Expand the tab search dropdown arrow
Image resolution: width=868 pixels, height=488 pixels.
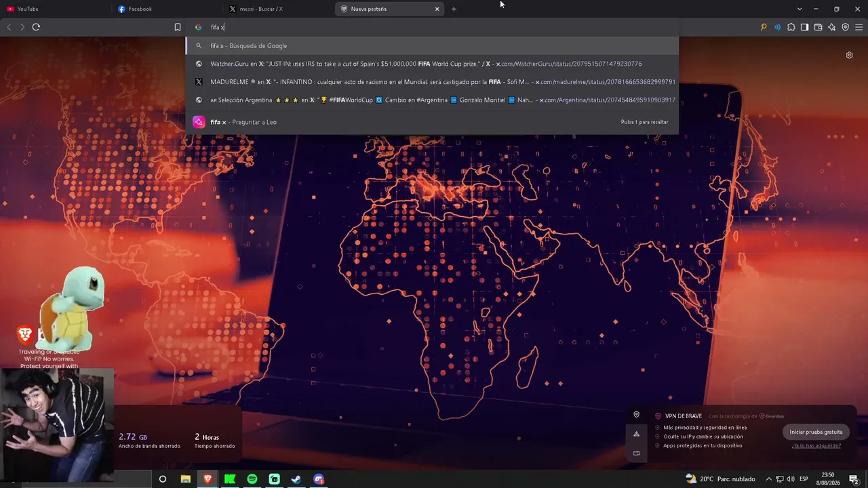tap(800, 9)
